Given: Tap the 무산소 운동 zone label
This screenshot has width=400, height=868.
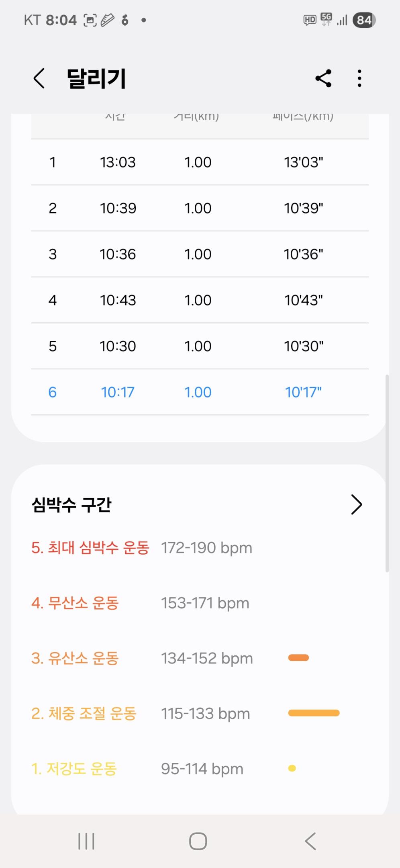Looking at the screenshot, I should click(75, 603).
